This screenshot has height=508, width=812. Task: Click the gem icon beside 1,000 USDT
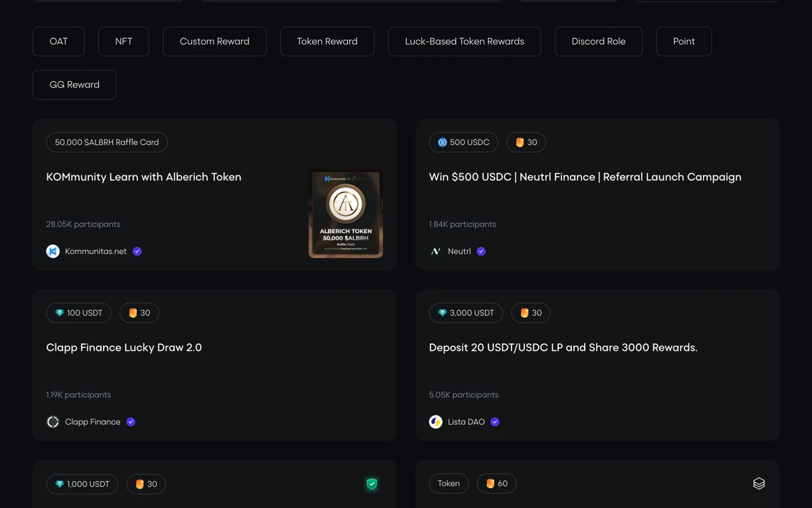pyautogui.click(x=60, y=484)
